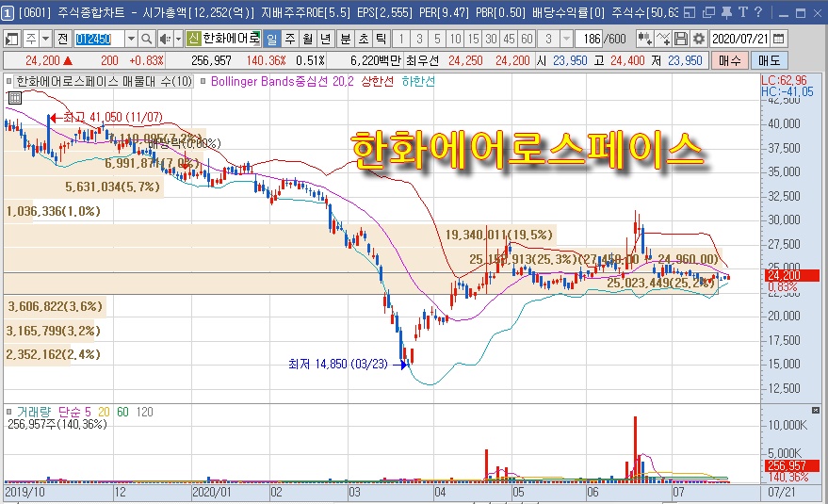Click the 전 button
The height and width of the screenshot is (504, 828).
63,39
